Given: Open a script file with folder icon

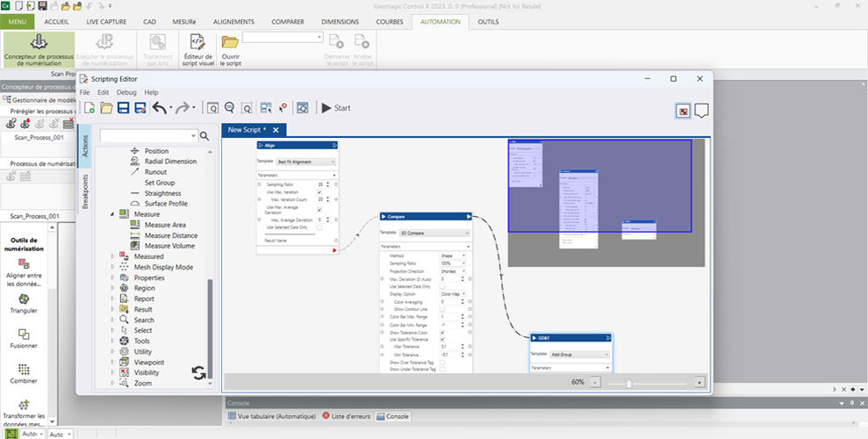Looking at the screenshot, I should [x=106, y=108].
